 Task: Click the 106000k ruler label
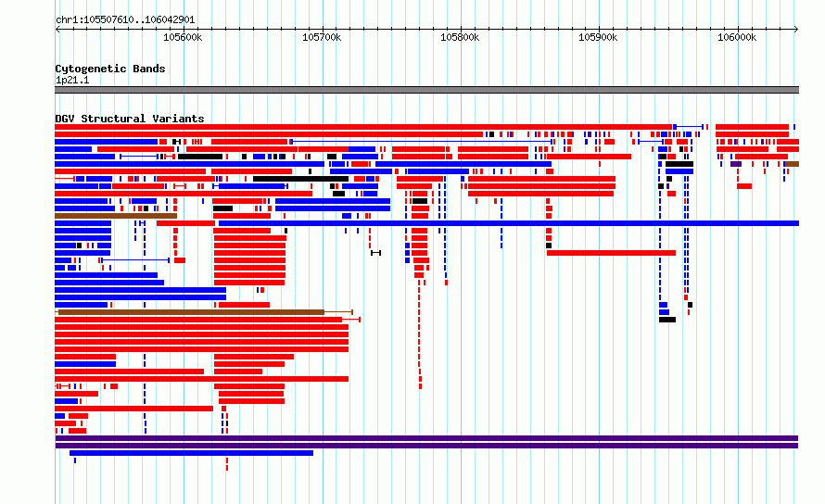(737, 37)
